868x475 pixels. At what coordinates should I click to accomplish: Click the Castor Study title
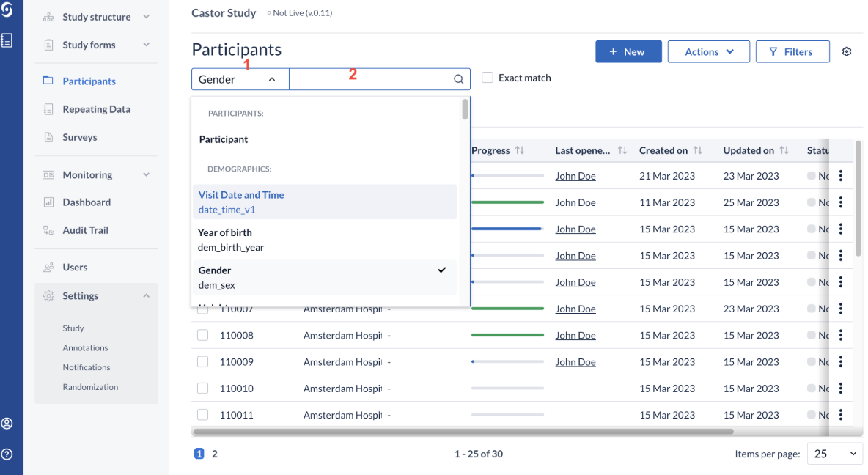224,12
